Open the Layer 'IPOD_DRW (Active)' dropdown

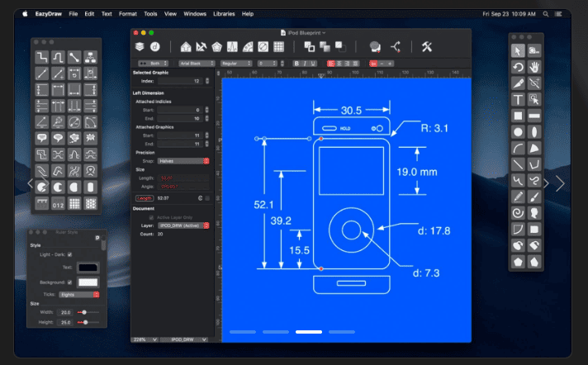(183, 225)
